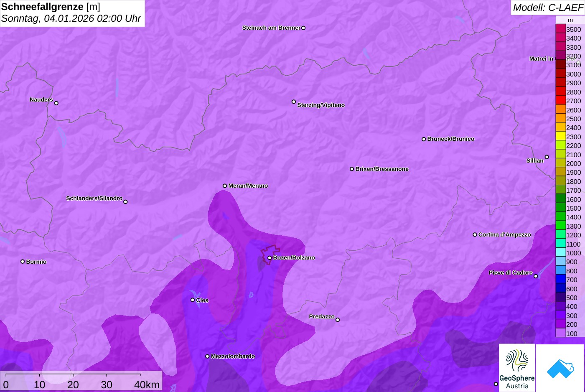Pick the 300 m violet legend swatch
This screenshot has width=585, height=392.
560,315
